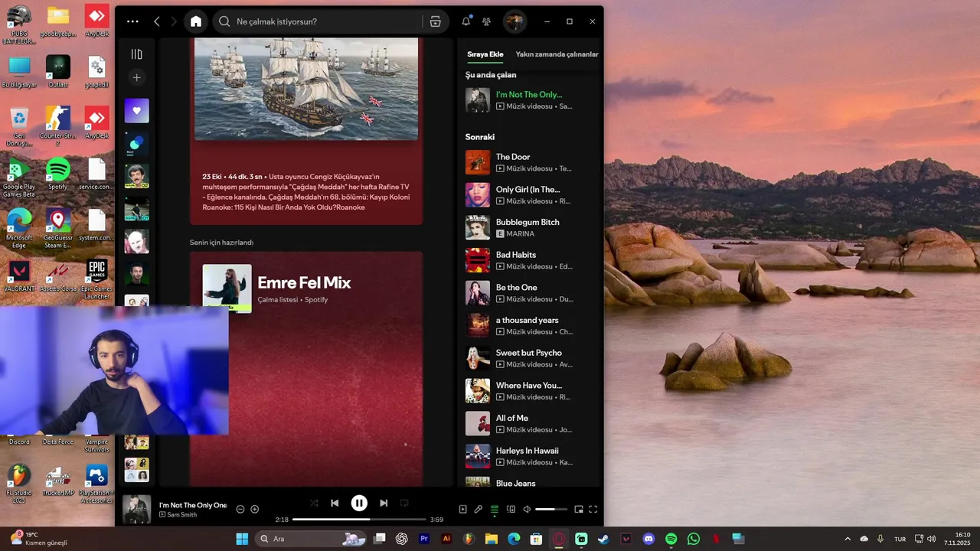Open Steam from the taskbar

point(604,539)
